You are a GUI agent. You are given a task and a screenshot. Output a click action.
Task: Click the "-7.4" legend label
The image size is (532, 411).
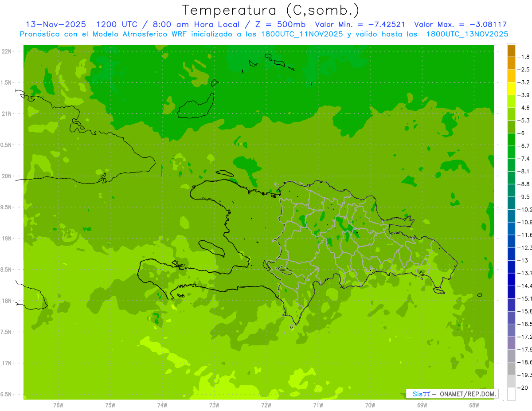click(524, 159)
